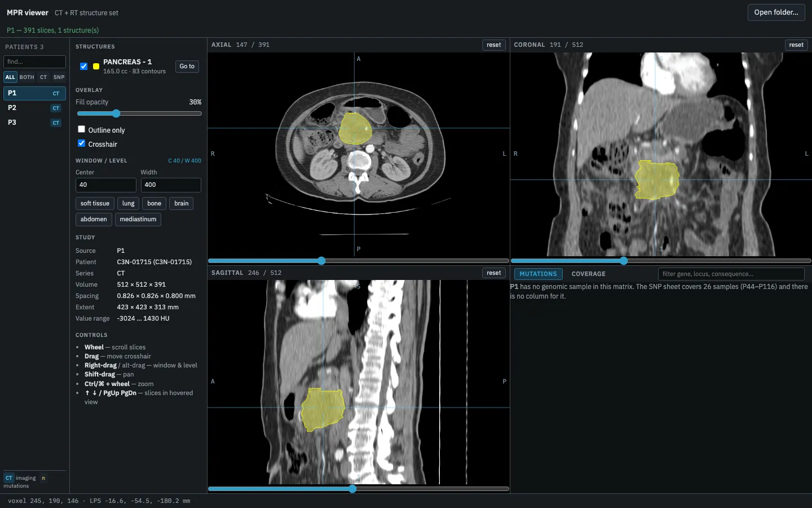Apply the mediastinum window preset
The height and width of the screenshot is (508, 812).
tap(138, 220)
